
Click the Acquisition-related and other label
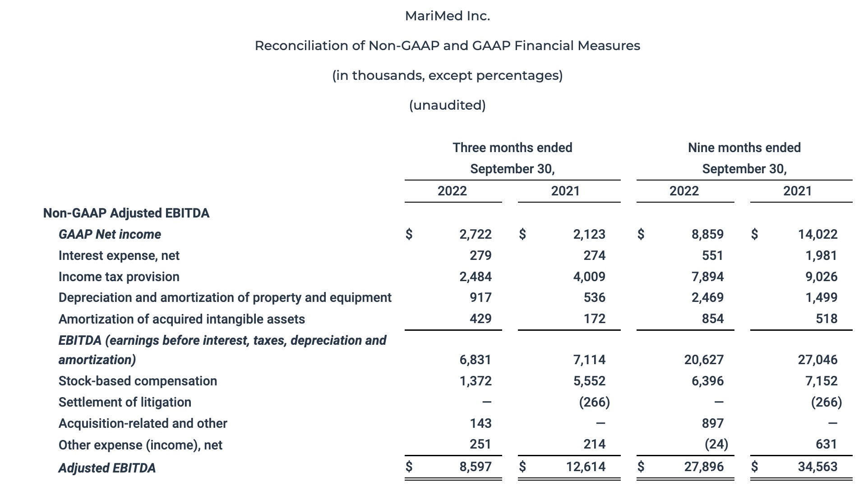click(143, 423)
